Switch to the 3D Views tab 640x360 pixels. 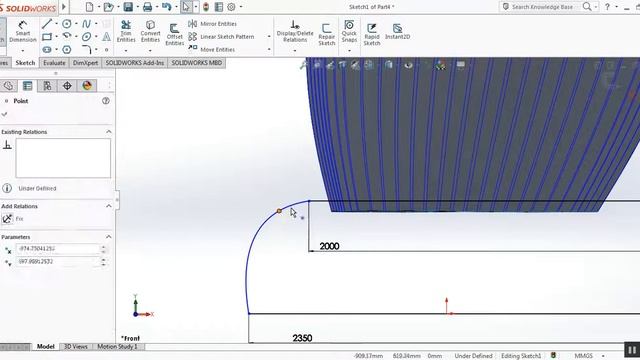pyautogui.click(x=76, y=347)
